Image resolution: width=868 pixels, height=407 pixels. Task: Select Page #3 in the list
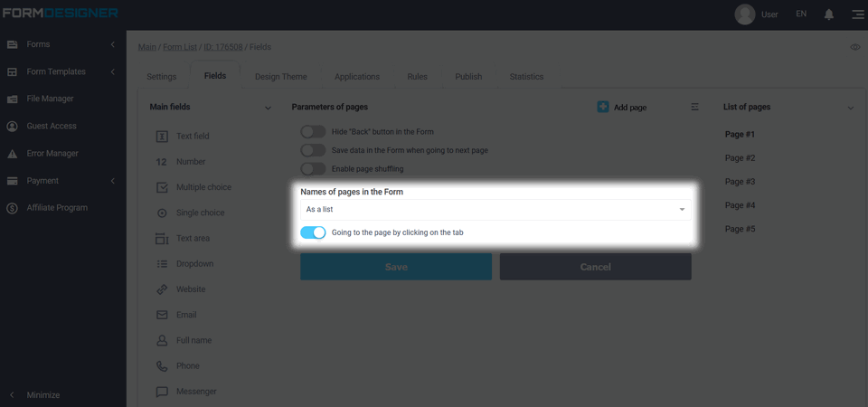click(741, 182)
